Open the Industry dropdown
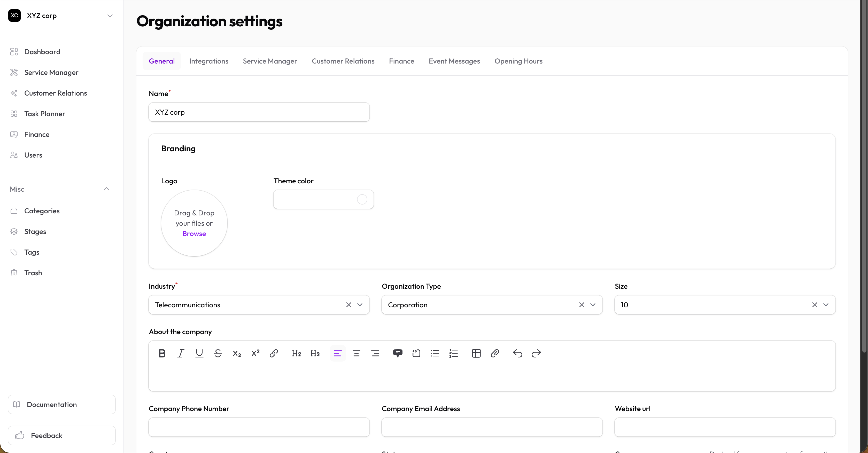The image size is (868, 453). [x=360, y=305]
